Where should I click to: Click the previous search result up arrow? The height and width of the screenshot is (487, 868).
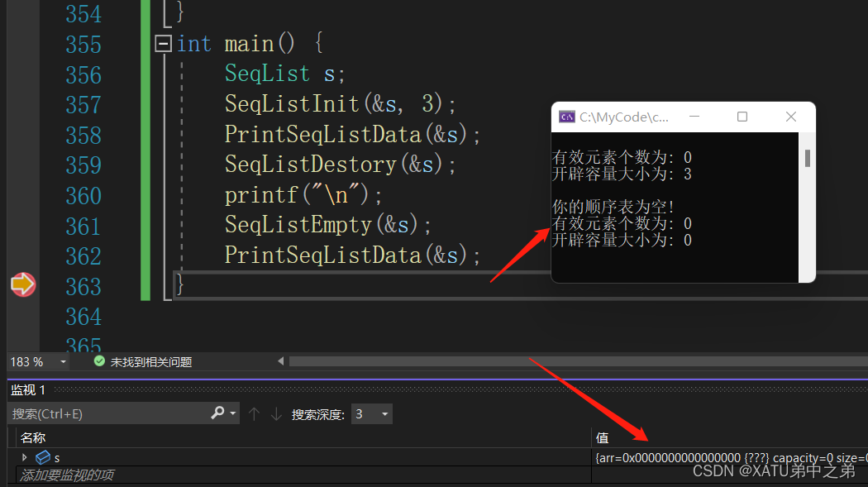254,414
